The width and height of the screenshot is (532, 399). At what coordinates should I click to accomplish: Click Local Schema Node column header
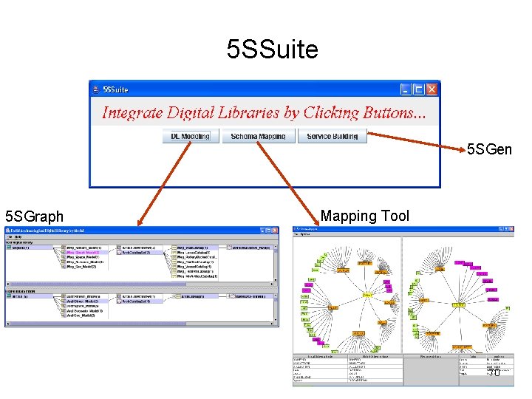point(320,357)
